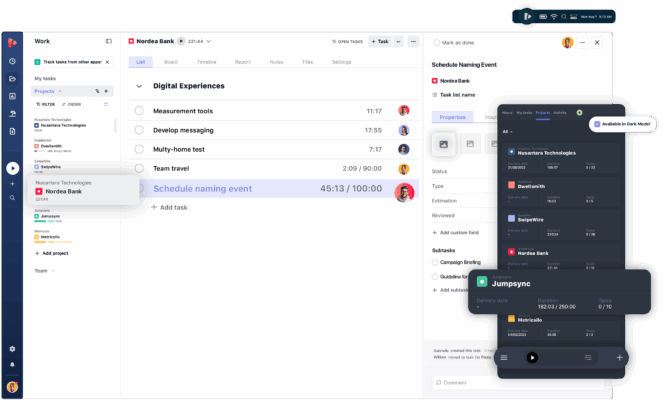Click the edit pencil in Projects header
This screenshot has height=400, width=665.
point(97,91)
